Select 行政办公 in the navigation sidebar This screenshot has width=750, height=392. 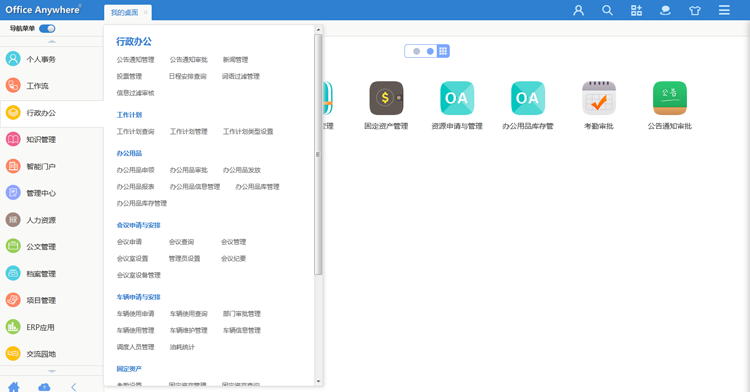(52, 113)
